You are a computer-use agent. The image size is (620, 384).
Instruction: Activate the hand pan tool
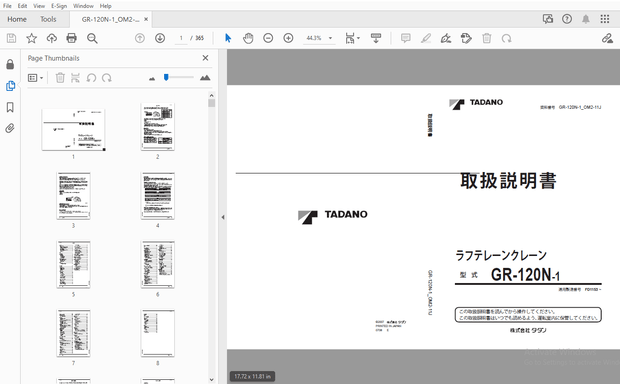pyautogui.click(x=248, y=38)
